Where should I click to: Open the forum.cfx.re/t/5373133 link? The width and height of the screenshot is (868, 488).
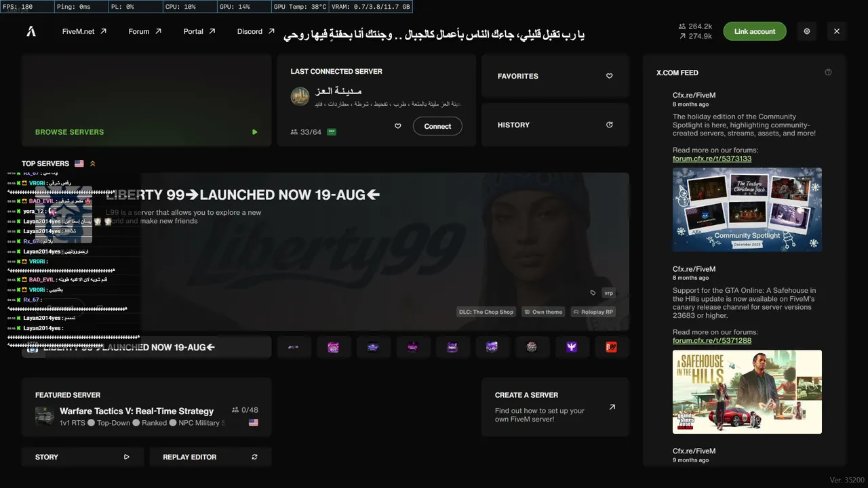[x=712, y=159]
